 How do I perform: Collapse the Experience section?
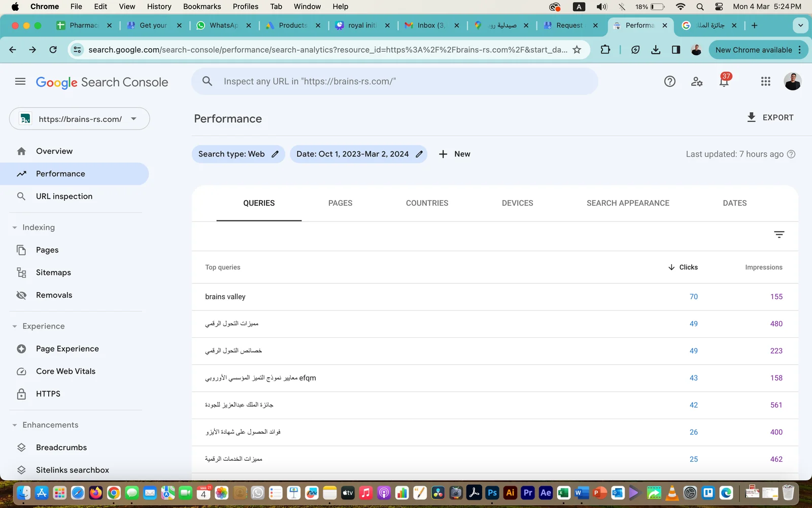pyautogui.click(x=15, y=326)
